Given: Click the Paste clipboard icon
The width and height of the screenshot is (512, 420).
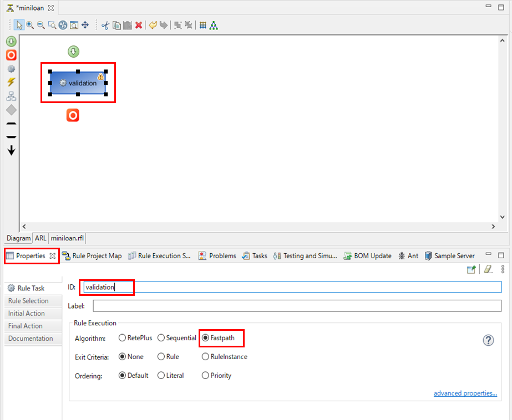Looking at the screenshot, I should click(x=128, y=25).
